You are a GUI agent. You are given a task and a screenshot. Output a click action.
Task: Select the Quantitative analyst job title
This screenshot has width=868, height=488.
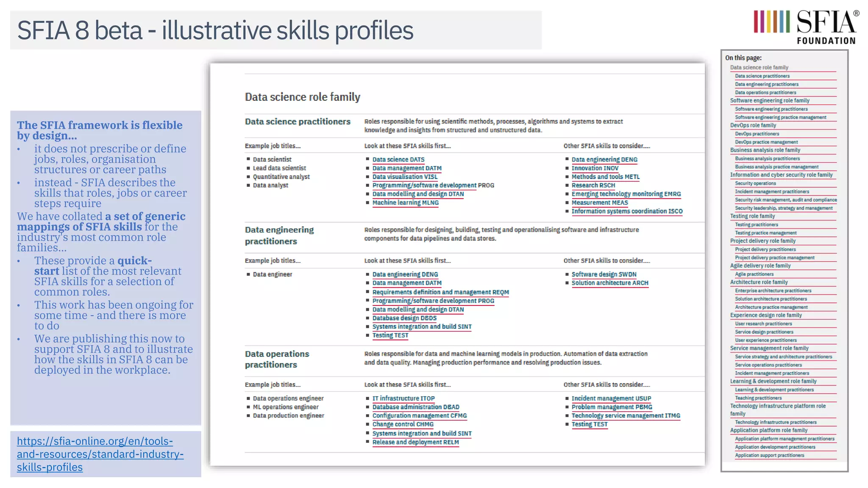281,177
